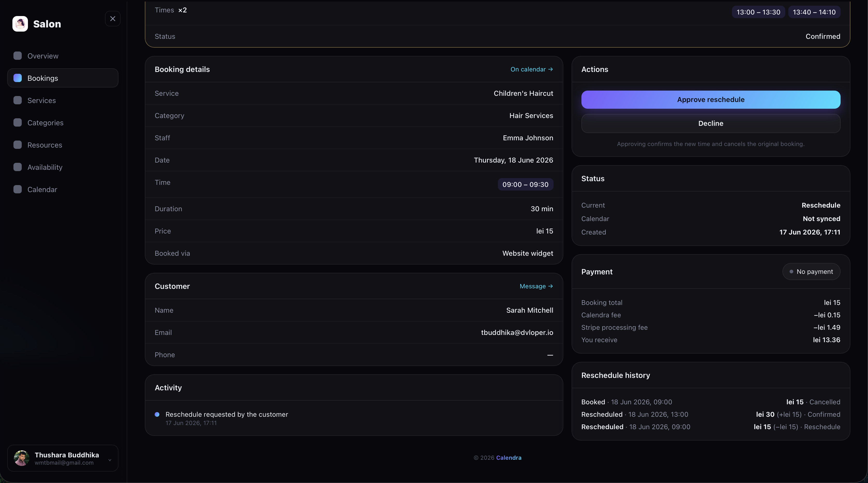This screenshot has width=868, height=483.
Task: Click the Overview sidebar icon
Action: 18,56
